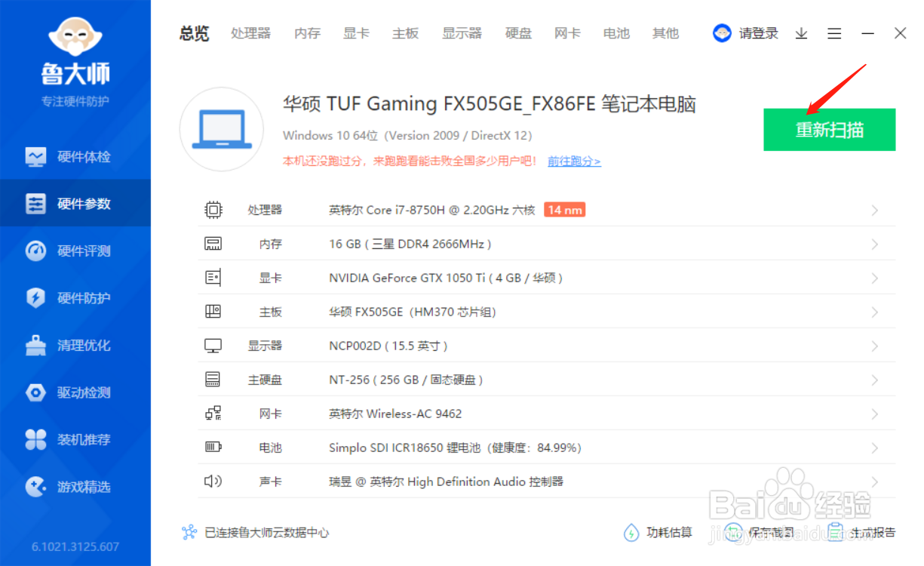Click the green 重新扫描 button
The height and width of the screenshot is (566, 924).
coord(830,130)
